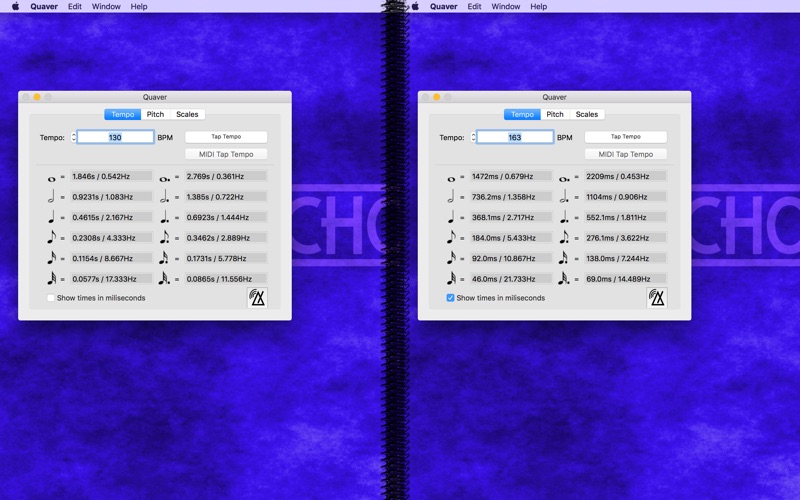Image resolution: width=800 pixels, height=500 pixels.
Task: Click dotted half value 1104ms / 0.906Hz
Action: (625, 196)
